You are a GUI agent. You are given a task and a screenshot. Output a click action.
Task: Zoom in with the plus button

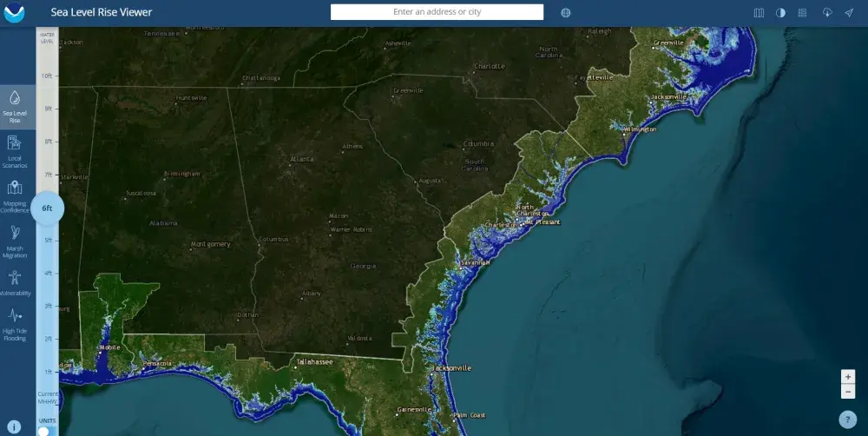coord(848,376)
